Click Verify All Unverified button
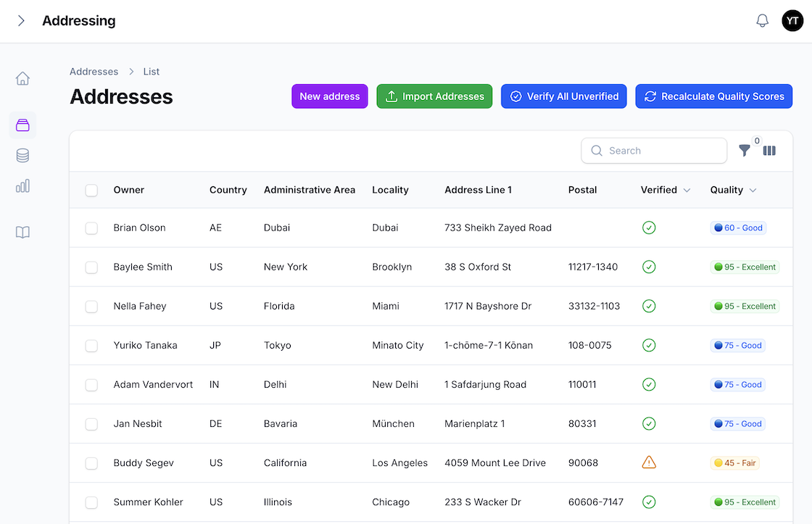Viewport: 812px width, 524px height. click(564, 96)
